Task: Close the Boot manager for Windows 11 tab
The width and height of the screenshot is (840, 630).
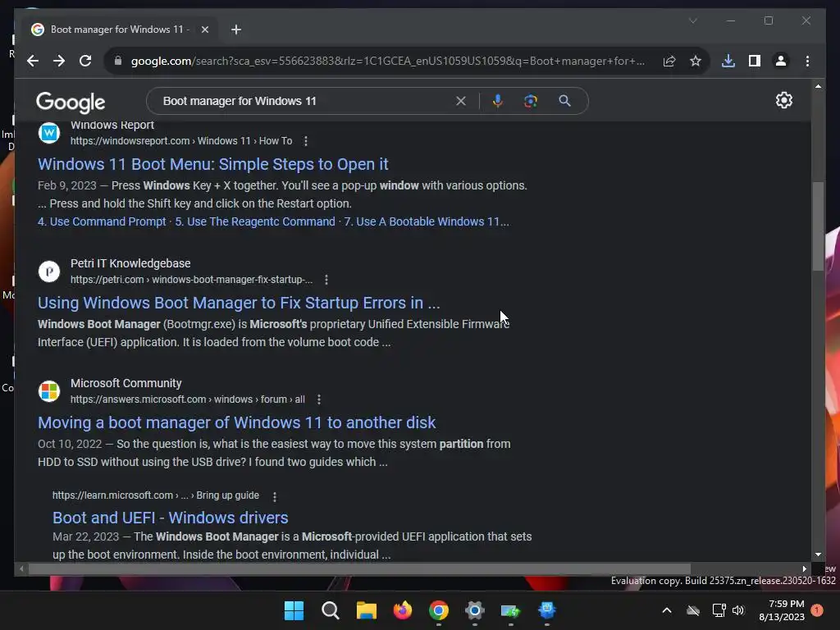Action: tap(204, 30)
